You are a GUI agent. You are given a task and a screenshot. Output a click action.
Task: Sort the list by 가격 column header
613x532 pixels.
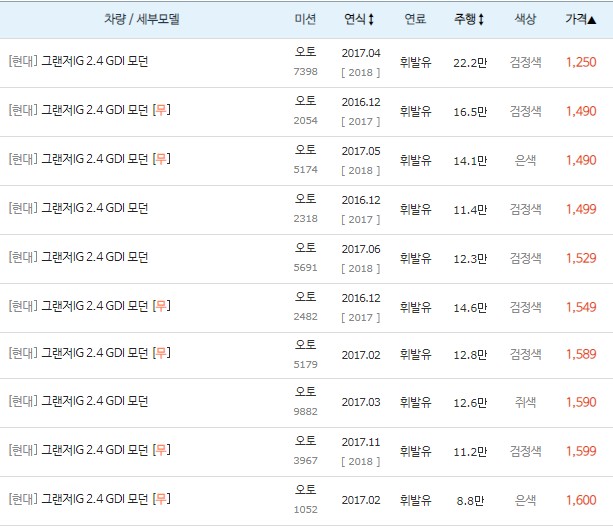[x=581, y=19]
